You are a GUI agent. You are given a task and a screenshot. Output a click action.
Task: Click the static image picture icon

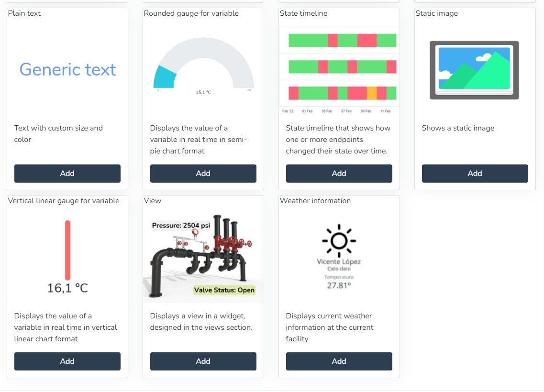(x=474, y=70)
